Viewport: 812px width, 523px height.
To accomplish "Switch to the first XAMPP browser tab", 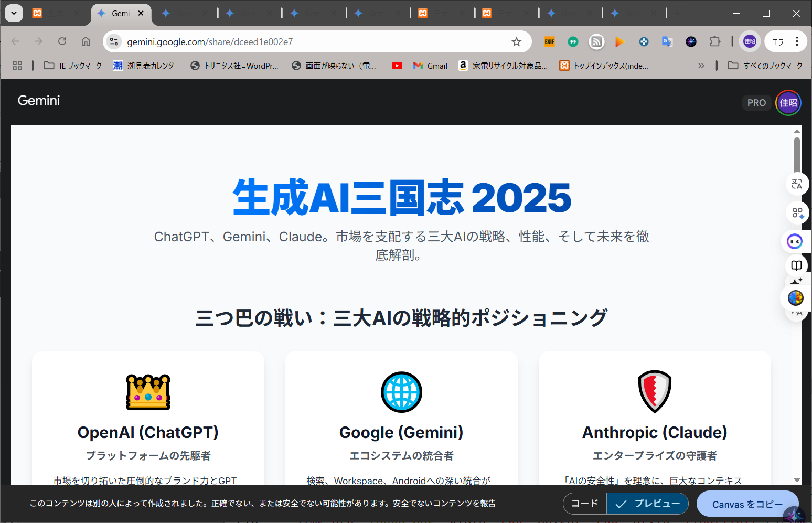I will pos(55,14).
